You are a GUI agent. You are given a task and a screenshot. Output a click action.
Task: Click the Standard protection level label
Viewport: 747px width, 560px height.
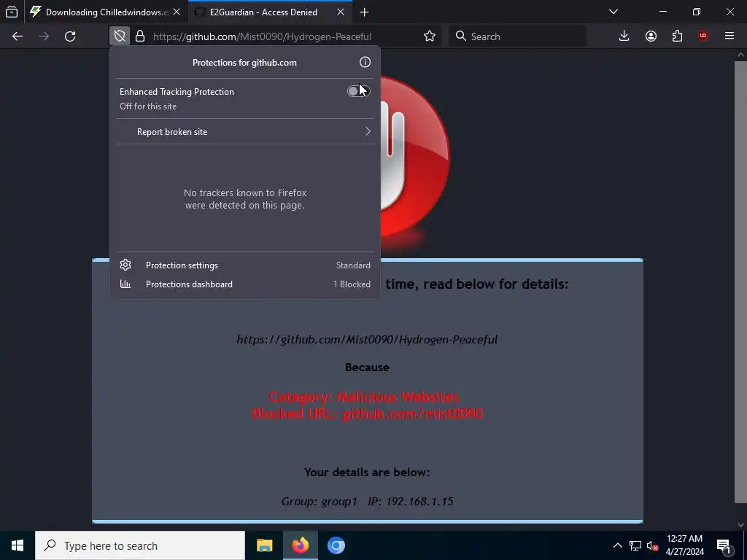click(x=353, y=265)
